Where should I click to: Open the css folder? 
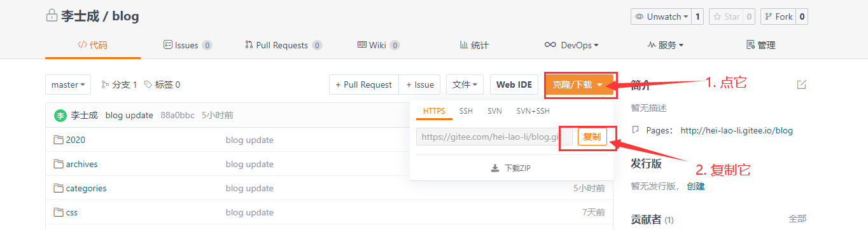[x=72, y=212]
